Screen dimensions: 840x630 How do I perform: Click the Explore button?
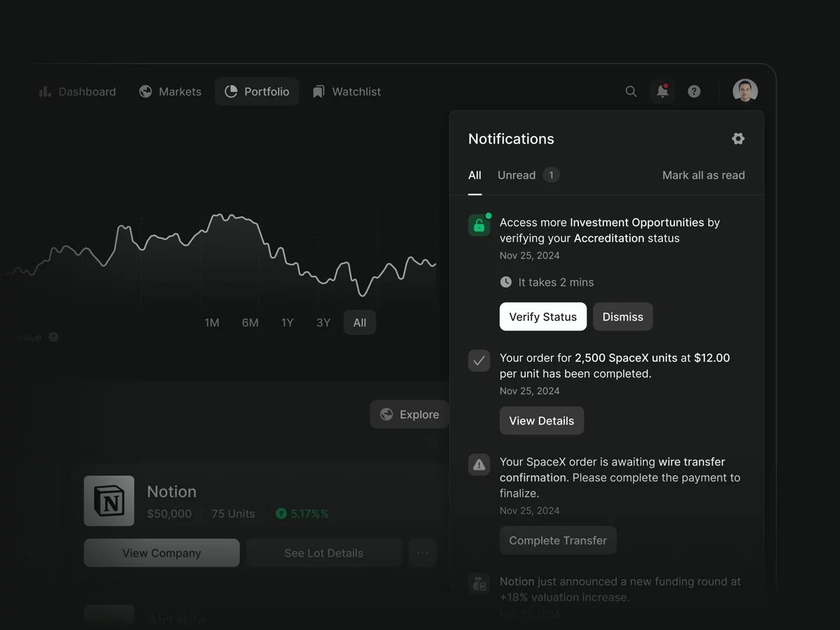[409, 414]
